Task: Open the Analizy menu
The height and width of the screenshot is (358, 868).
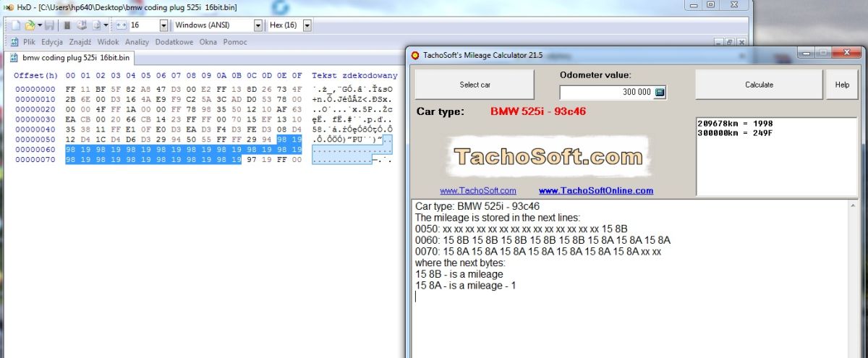Action: [137, 42]
